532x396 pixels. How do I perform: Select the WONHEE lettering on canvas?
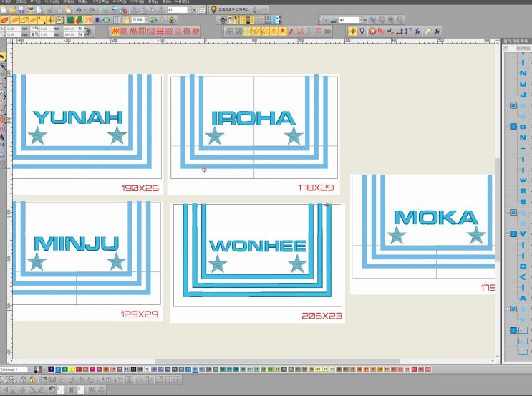(258, 246)
